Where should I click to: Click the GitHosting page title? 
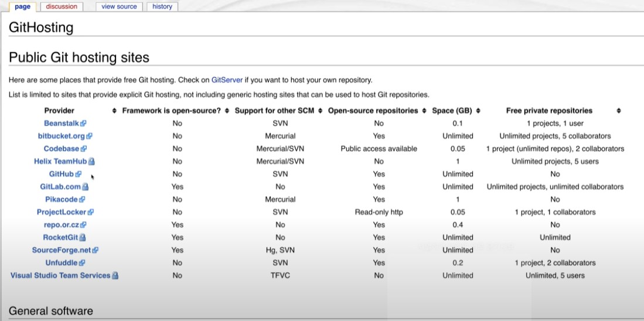[41, 28]
